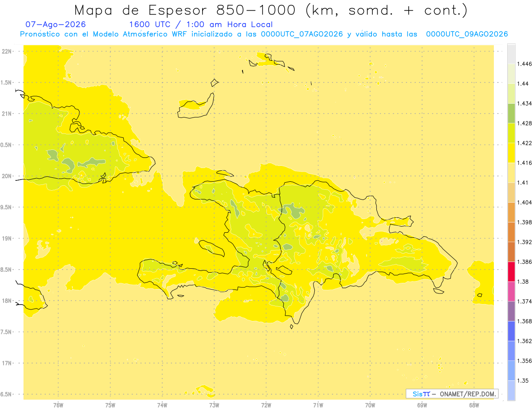532x411 pixels.
Task: Click the WRF model forecast description line
Action: tap(264, 34)
